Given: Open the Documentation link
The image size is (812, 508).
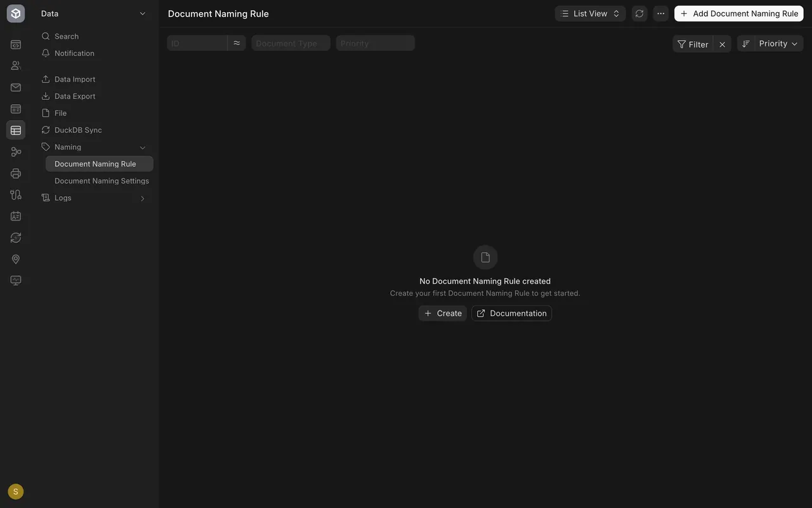Looking at the screenshot, I should point(512,313).
